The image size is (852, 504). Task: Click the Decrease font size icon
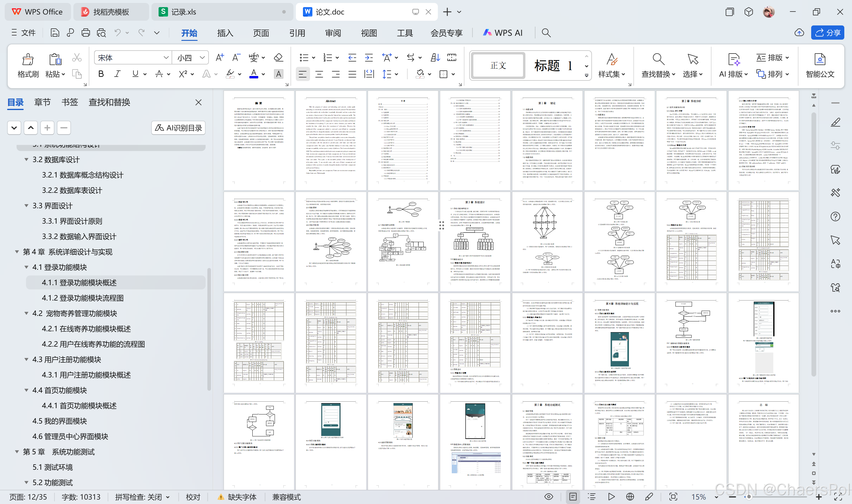click(x=236, y=57)
